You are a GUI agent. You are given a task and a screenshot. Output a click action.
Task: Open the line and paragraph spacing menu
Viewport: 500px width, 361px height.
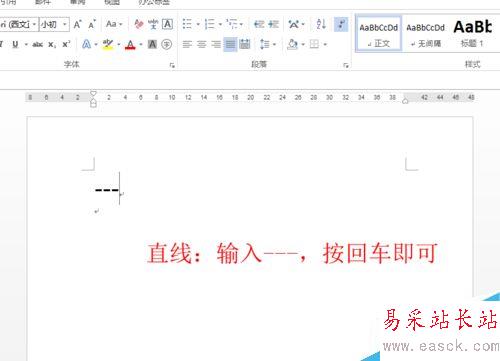pos(268,44)
